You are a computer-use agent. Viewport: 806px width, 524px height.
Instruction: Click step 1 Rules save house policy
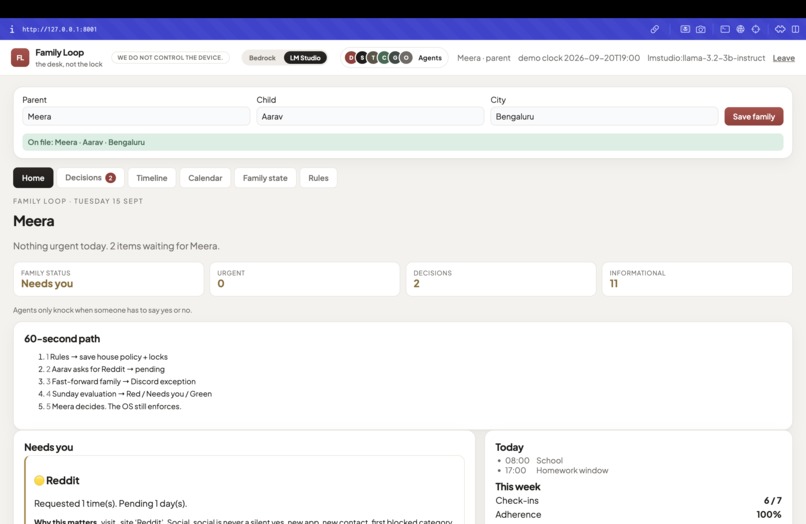[x=107, y=357]
